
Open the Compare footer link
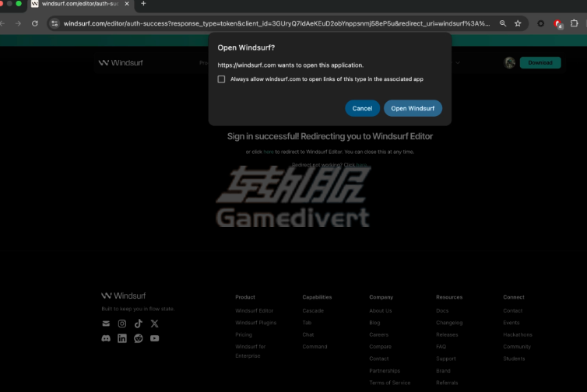click(380, 347)
